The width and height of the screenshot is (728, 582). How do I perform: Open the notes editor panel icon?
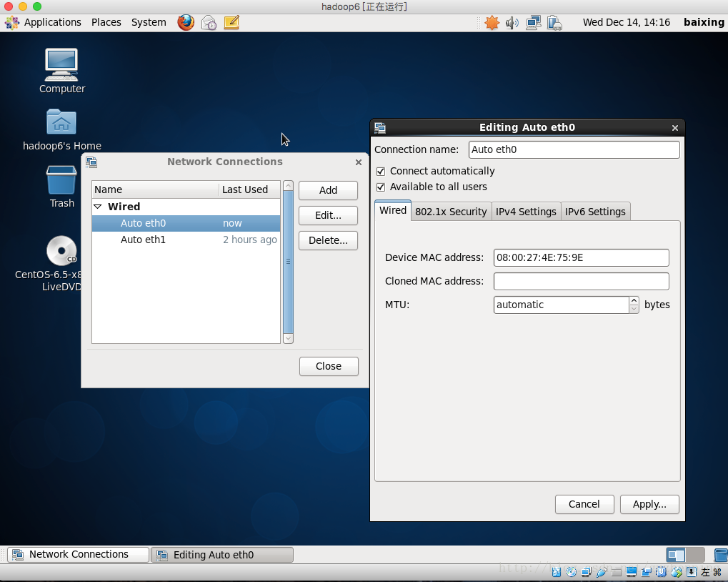[231, 22]
